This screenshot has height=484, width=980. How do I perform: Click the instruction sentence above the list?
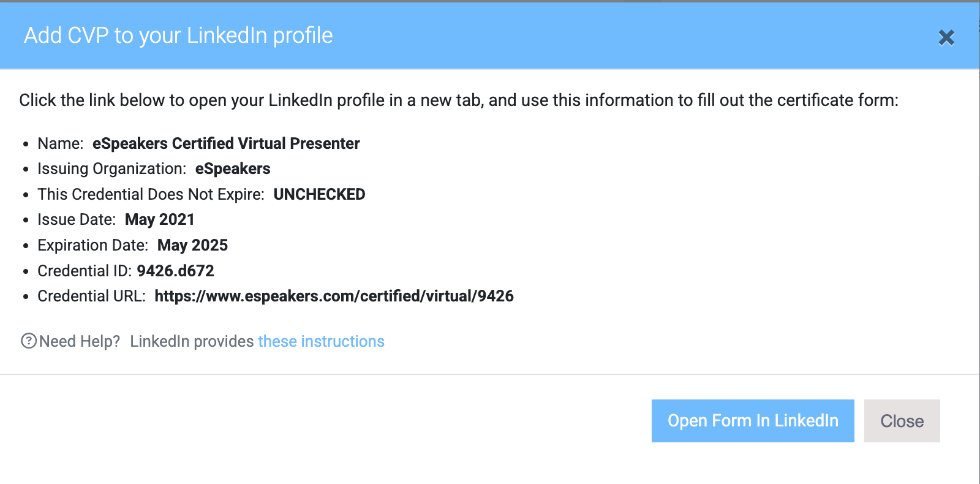(x=458, y=100)
